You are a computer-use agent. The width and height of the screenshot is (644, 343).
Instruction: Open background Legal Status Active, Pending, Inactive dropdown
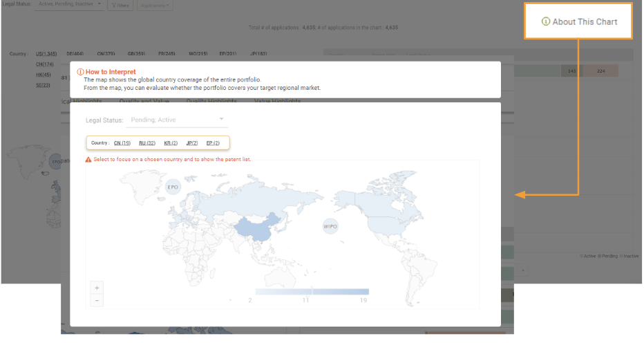tap(69, 4)
